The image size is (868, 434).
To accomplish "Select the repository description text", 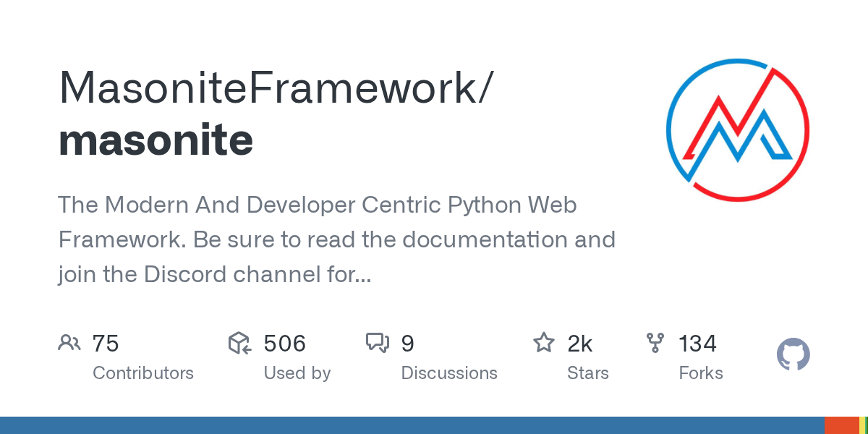I will click(x=336, y=239).
